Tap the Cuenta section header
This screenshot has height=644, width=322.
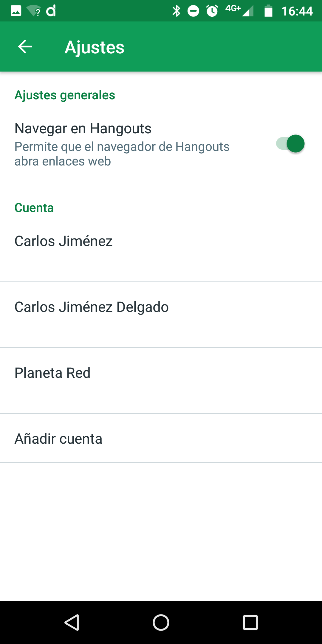tap(34, 208)
